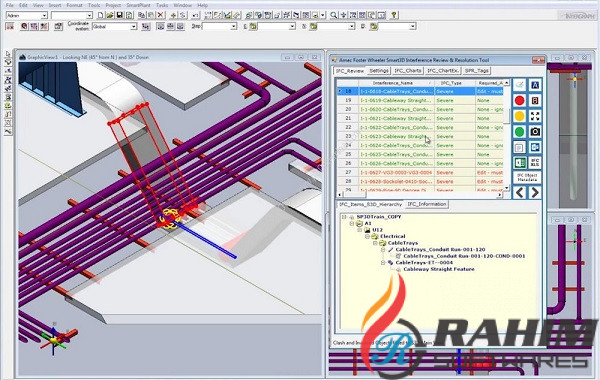Click the red X Delete icon in the toolbar
Screen dimensions: 600x380
pos(161,15)
